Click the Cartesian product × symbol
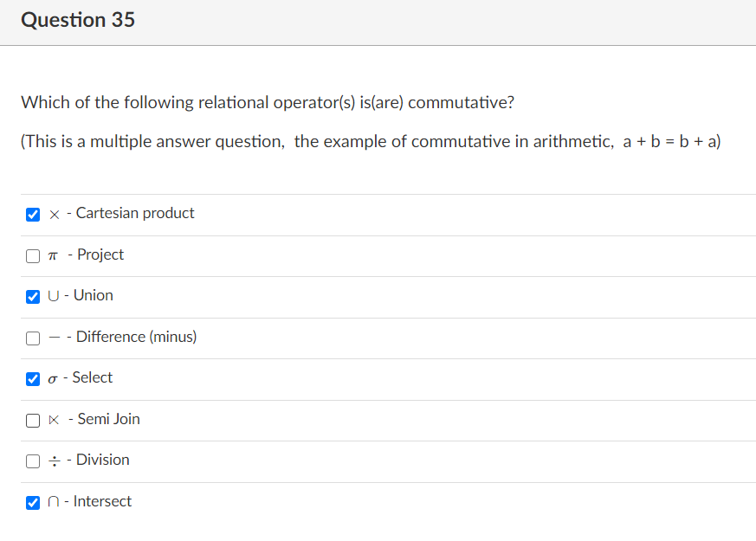Image resolution: width=756 pixels, height=541 pixels. pos(55,215)
